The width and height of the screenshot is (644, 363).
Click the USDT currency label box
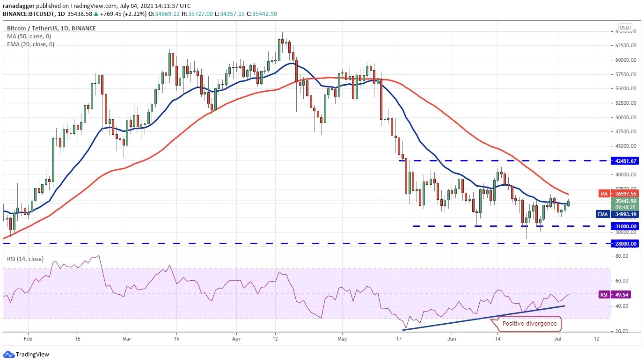626,28
